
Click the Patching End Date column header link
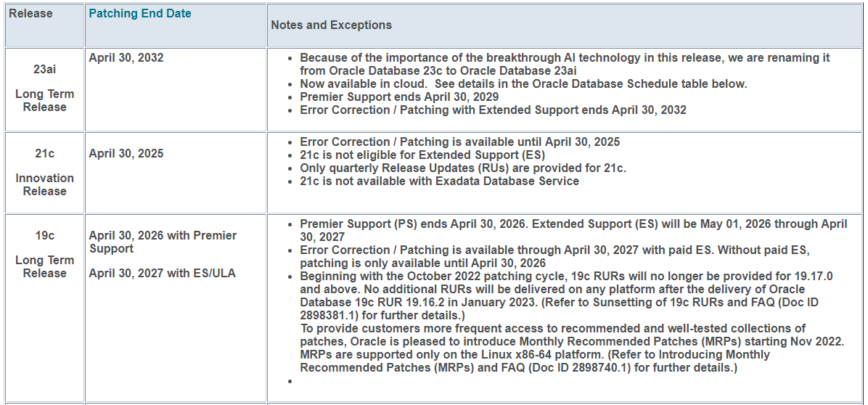click(139, 14)
